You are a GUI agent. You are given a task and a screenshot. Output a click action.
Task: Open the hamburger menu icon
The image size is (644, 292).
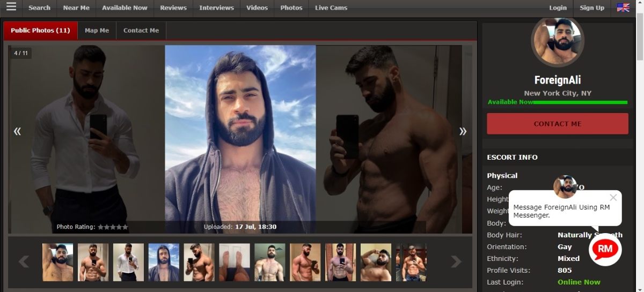click(11, 7)
